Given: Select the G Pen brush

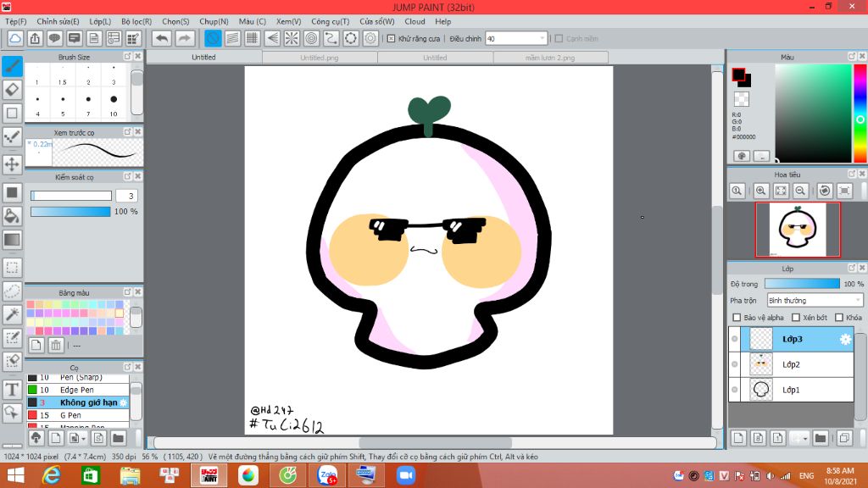Looking at the screenshot, I should click(77, 415).
